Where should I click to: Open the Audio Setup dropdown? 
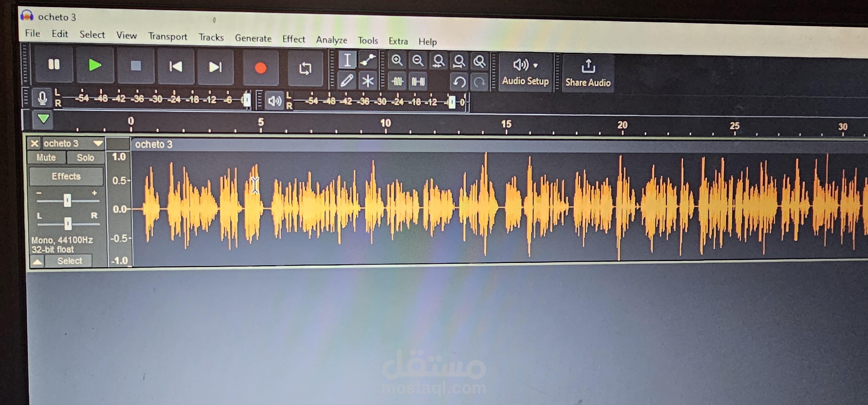526,72
